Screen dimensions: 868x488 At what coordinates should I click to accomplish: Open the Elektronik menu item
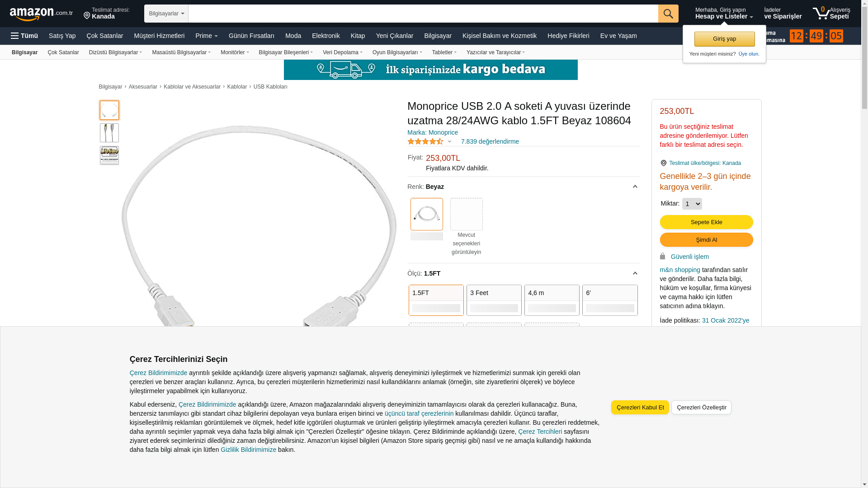(325, 36)
